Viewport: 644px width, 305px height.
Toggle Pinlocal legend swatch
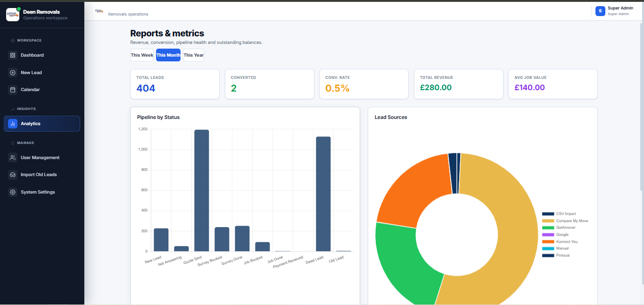click(548, 255)
